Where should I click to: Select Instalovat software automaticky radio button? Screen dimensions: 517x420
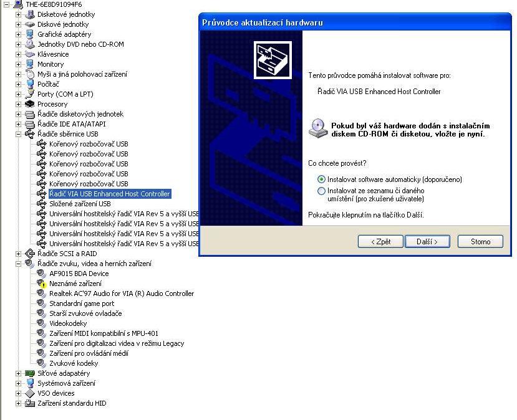[321, 179]
